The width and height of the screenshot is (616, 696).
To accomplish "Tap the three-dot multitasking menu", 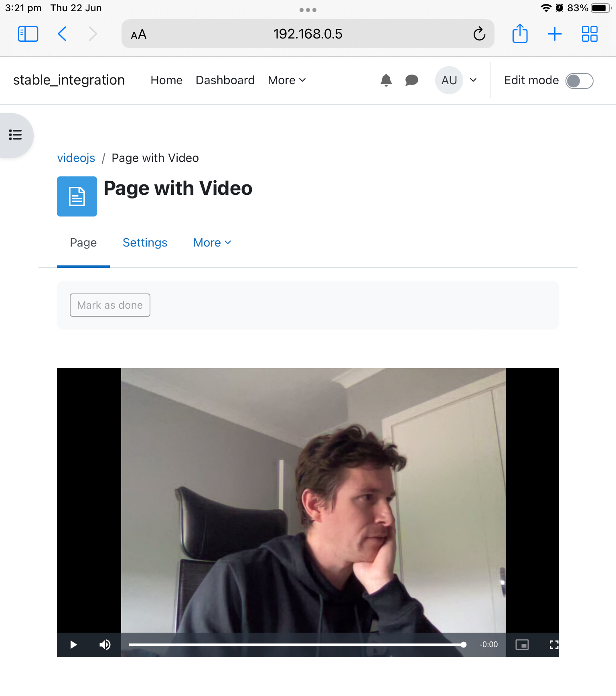I will pyautogui.click(x=308, y=10).
